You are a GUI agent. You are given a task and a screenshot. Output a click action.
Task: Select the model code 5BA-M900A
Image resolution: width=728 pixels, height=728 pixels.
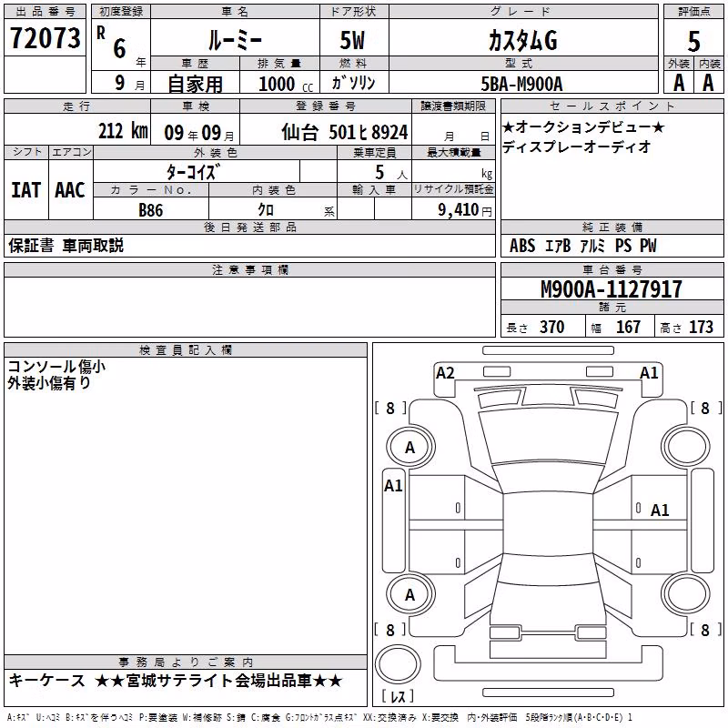click(x=521, y=84)
